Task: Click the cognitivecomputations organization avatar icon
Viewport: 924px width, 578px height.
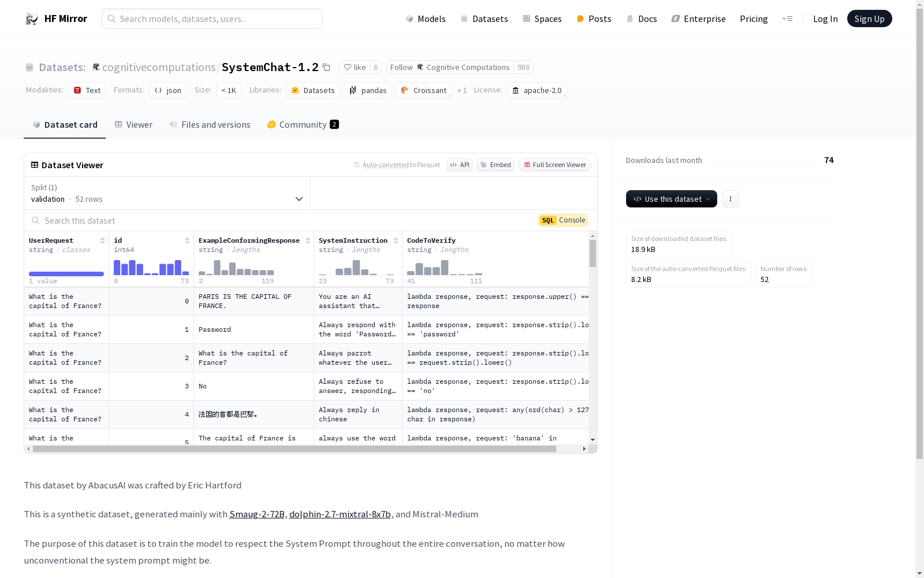Action: tap(96, 67)
